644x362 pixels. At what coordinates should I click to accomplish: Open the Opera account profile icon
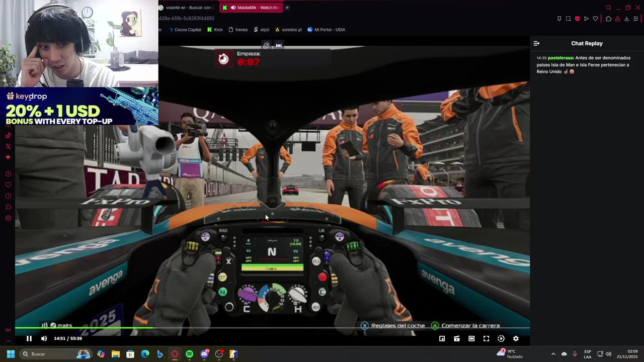click(617, 19)
